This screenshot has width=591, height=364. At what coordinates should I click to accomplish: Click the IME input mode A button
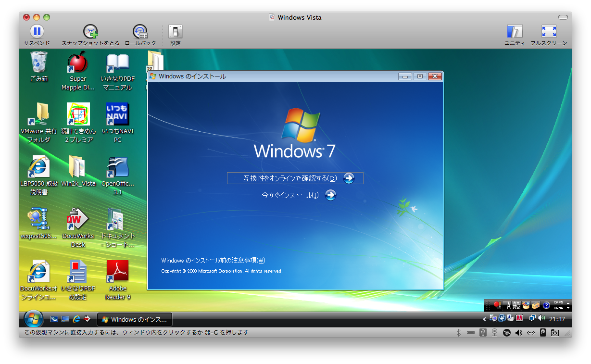[x=508, y=305]
